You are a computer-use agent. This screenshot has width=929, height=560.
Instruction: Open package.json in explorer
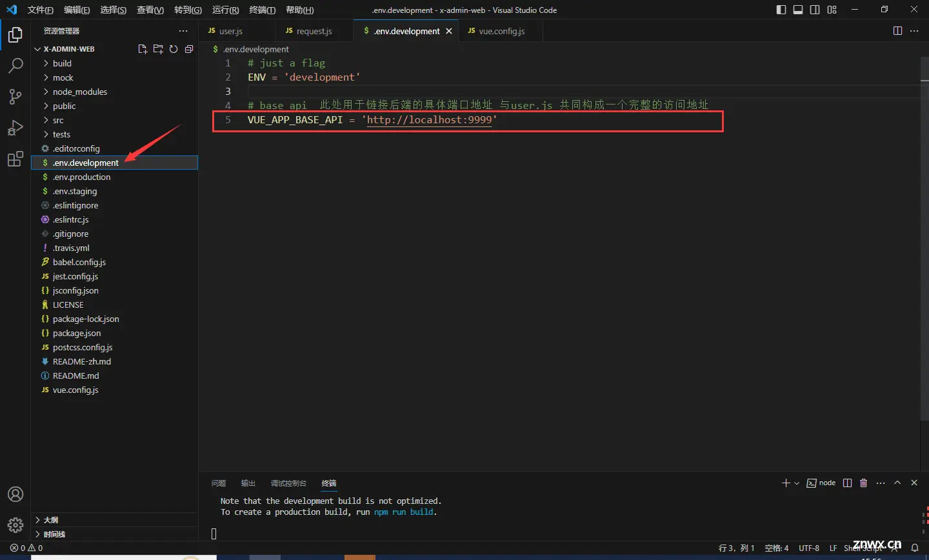(x=114, y=333)
